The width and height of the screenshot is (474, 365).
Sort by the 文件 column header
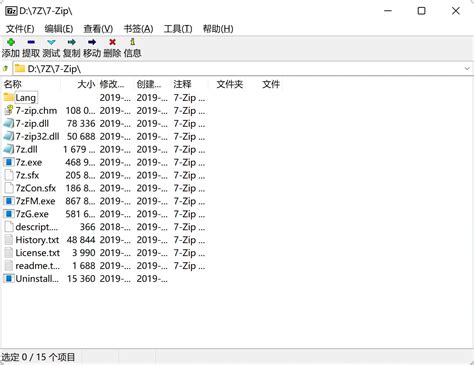click(x=271, y=84)
